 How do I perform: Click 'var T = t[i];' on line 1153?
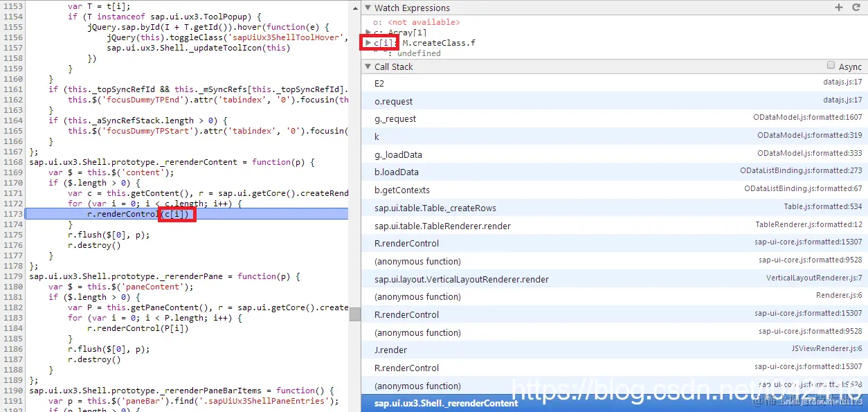(99, 6)
